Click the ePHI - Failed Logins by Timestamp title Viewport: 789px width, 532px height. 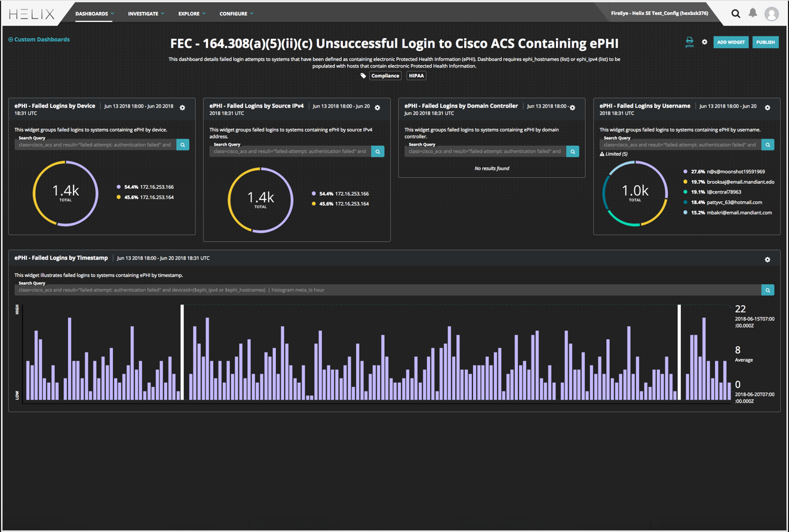click(x=61, y=258)
